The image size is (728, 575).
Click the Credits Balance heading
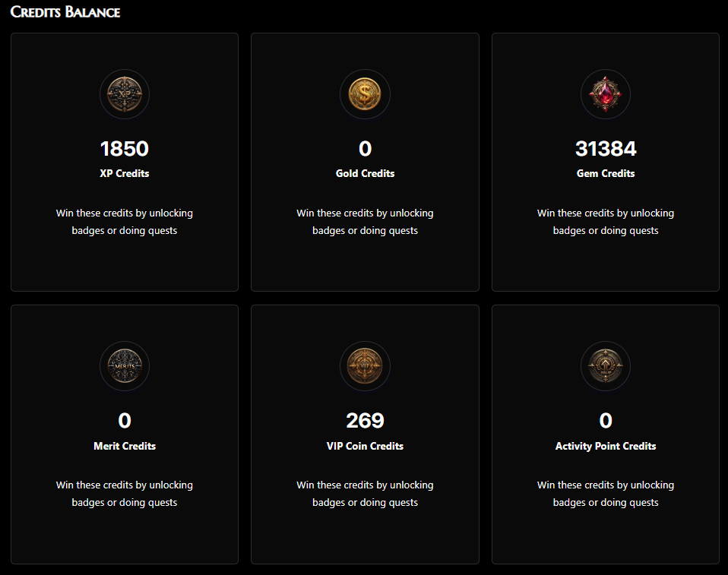tap(65, 12)
